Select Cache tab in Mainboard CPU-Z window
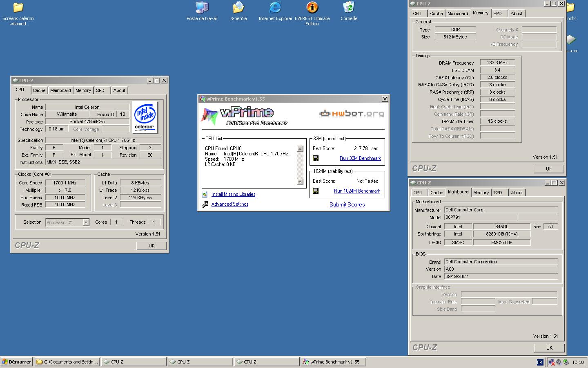The image size is (588, 368). point(437,193)
